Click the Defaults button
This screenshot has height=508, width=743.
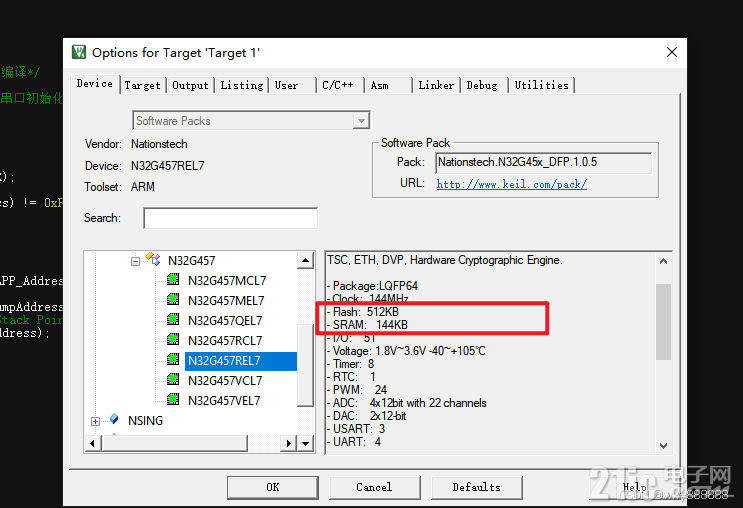(477, 488)
